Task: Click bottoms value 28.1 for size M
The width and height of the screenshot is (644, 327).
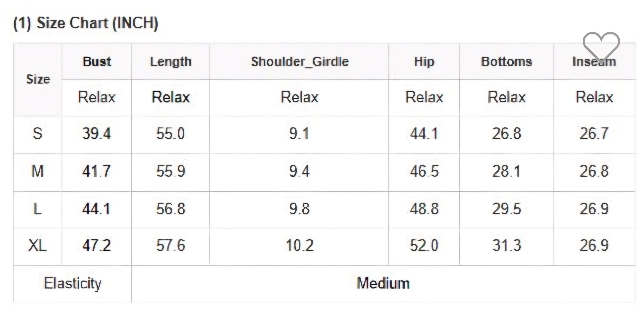Action: click(x=506, y=171)
